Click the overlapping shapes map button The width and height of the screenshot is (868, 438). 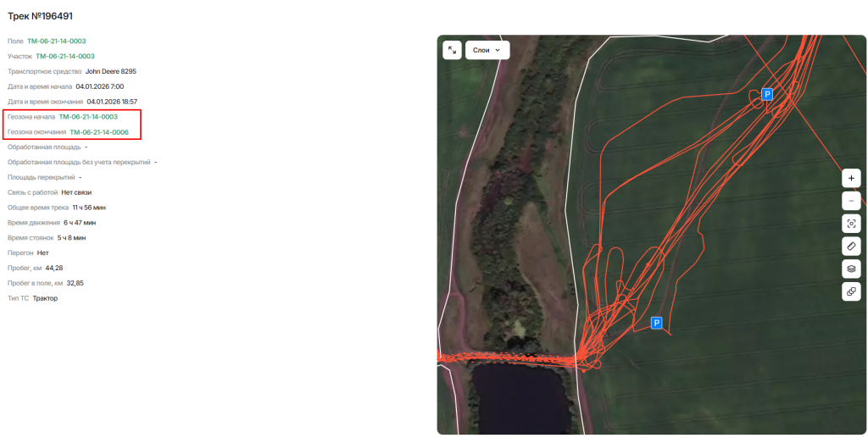click(x=851, y=291)
